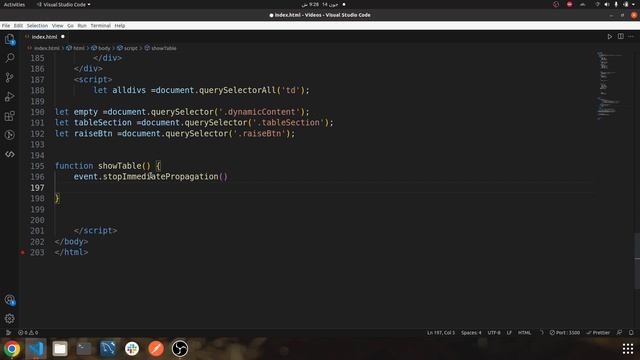
Task: Open the Terminal menu
Action: 100,26
